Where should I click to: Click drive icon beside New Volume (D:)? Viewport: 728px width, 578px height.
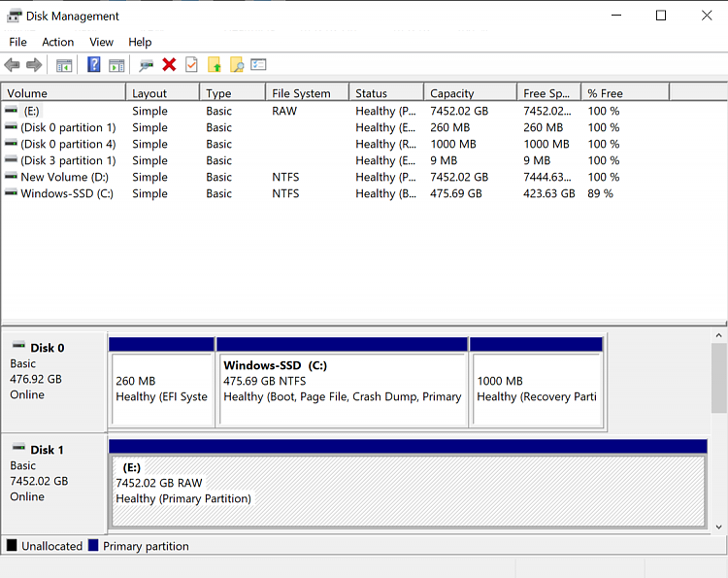click(11, 177)
